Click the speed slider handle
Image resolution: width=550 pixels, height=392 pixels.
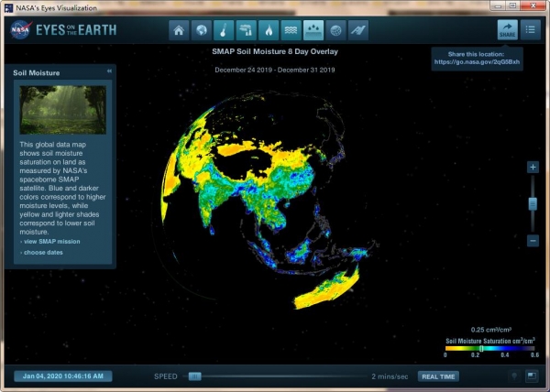tap(194, 376)
